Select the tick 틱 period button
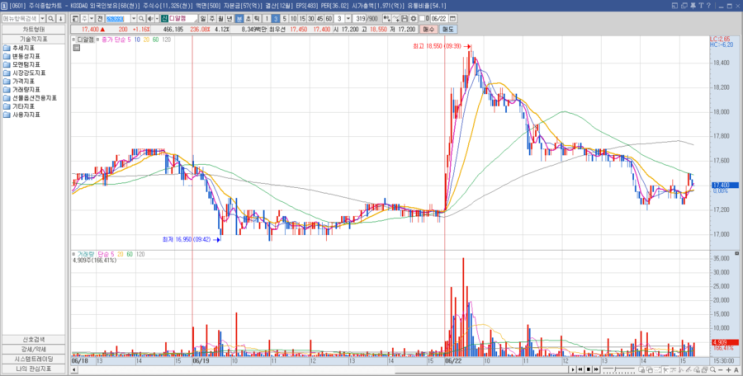Screen dimensions: 743x376 point(257,18)
